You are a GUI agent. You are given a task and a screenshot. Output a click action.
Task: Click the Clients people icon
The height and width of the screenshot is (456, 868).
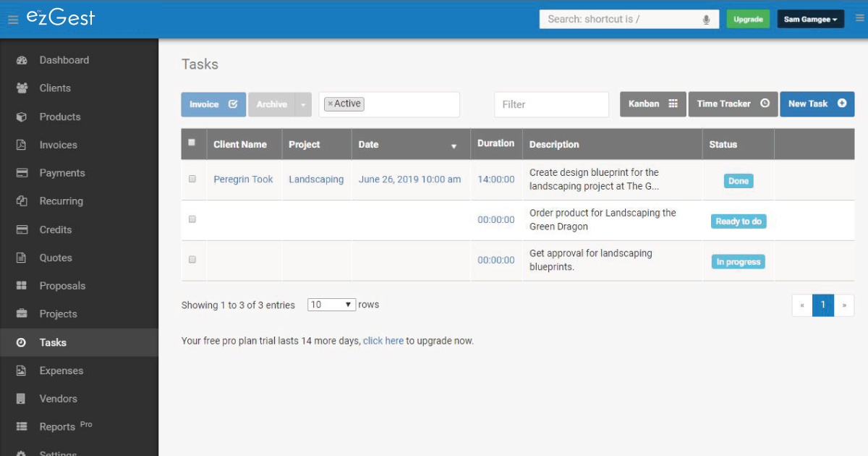pos(22,88)
